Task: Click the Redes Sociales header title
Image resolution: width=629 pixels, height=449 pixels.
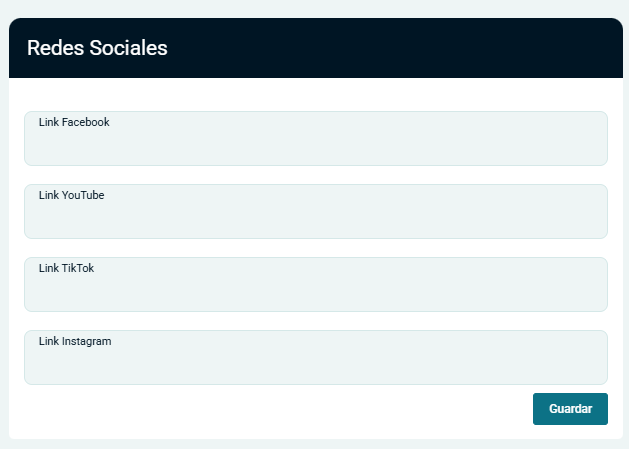Action: tap(97, 48)
